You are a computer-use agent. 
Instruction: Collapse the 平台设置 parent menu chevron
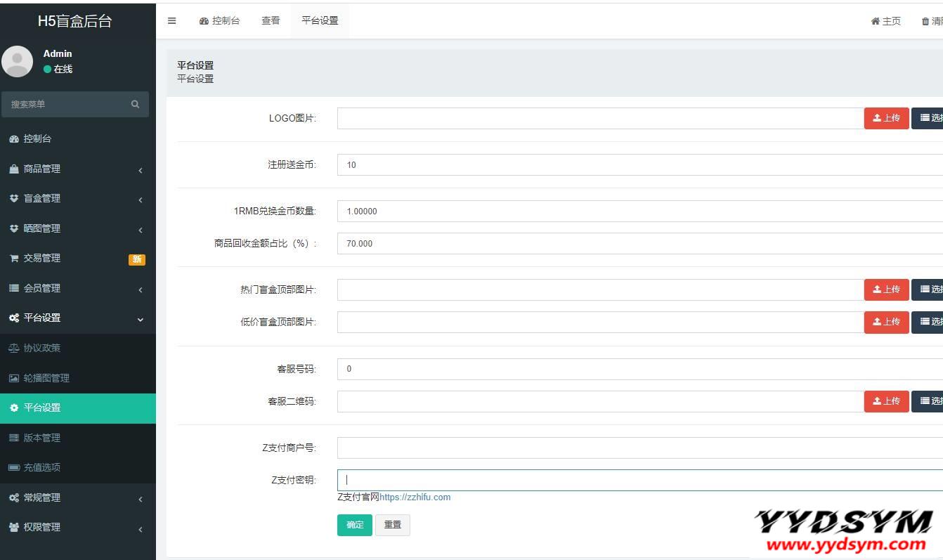(x=141, y=319)
